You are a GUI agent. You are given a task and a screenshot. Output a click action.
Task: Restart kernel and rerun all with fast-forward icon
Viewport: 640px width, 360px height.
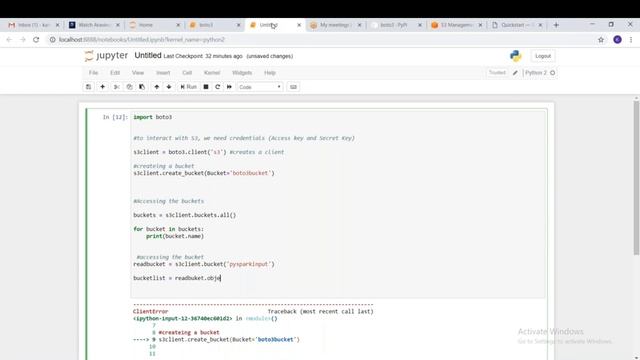229,87
